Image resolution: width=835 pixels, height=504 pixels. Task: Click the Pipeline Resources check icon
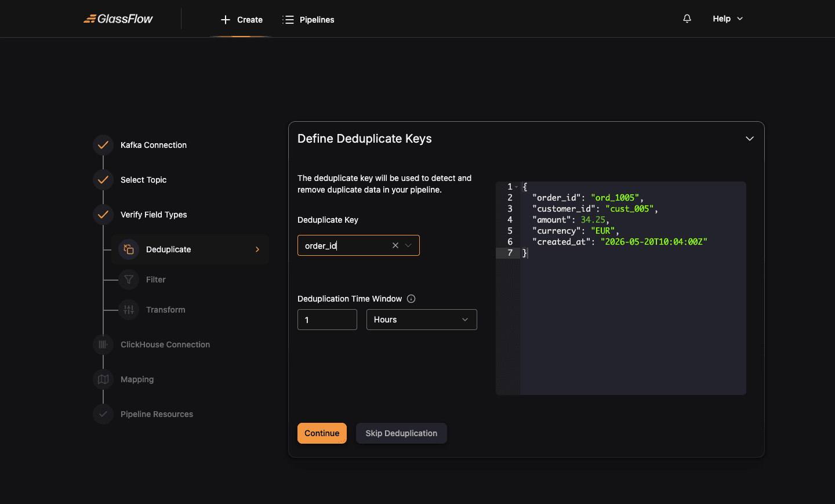pyautogui.click(x=103, y=414)
